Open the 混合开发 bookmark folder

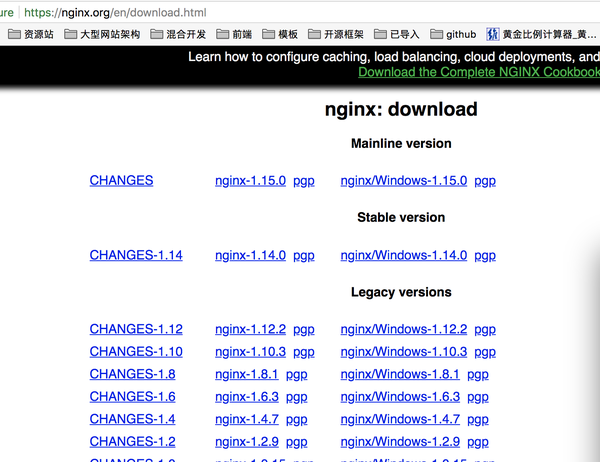178,34
